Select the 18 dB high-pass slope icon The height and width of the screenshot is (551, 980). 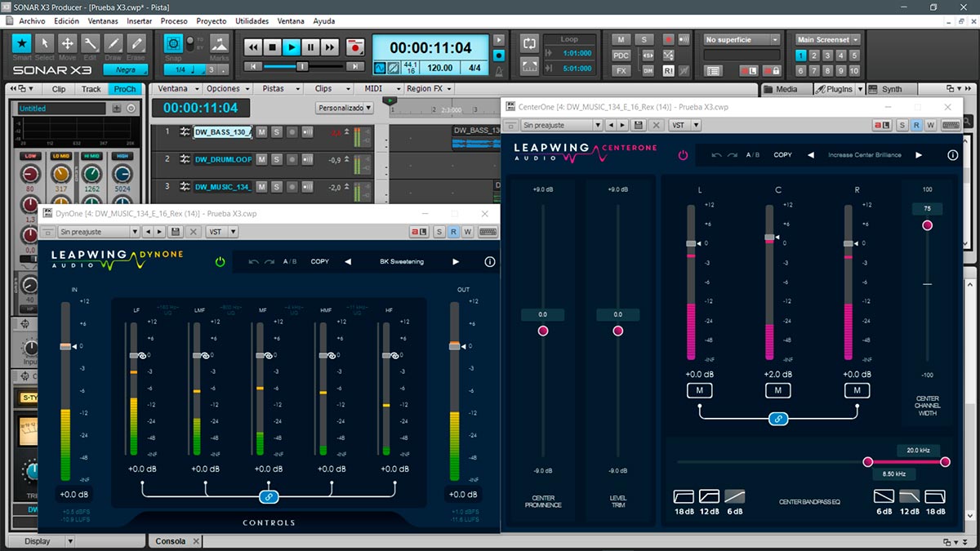pos(684,496)
